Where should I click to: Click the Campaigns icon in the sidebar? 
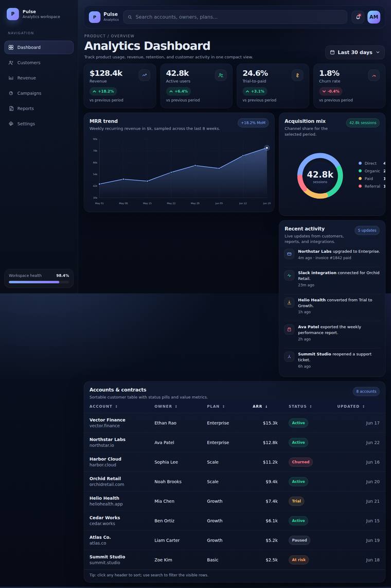(x=11, y=93)
